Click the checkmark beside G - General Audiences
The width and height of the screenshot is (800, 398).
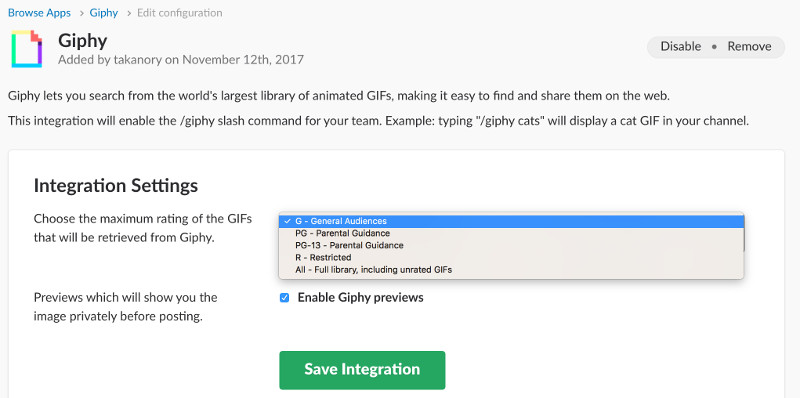[288, 221]
